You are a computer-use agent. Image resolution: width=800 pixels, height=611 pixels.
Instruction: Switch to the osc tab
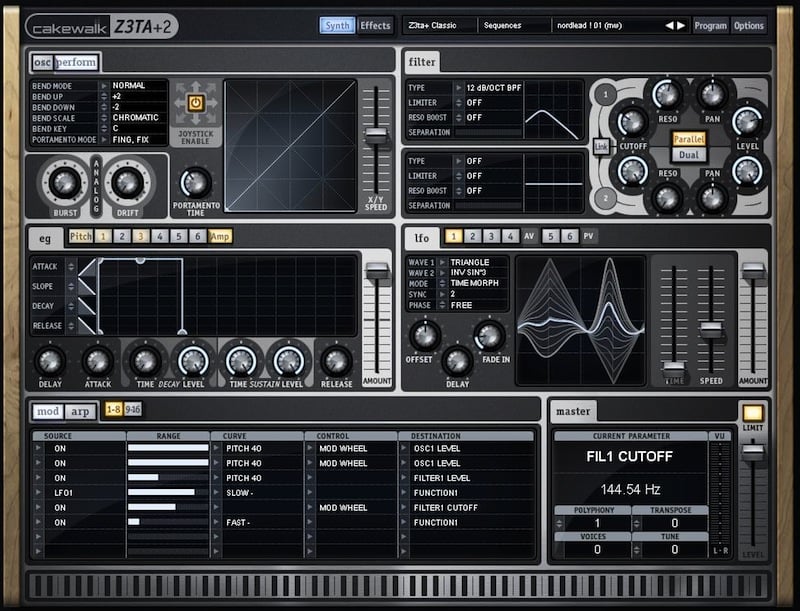click(x=42, y=62)
